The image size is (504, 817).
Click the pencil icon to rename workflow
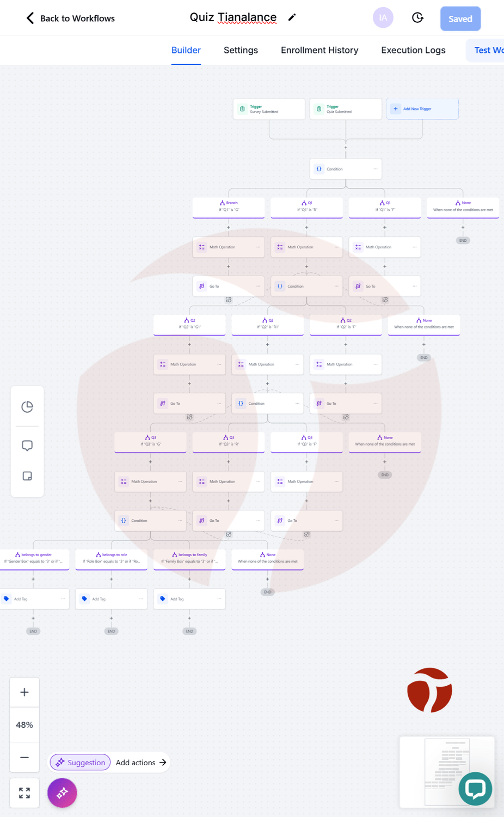[x=292, y=17]
